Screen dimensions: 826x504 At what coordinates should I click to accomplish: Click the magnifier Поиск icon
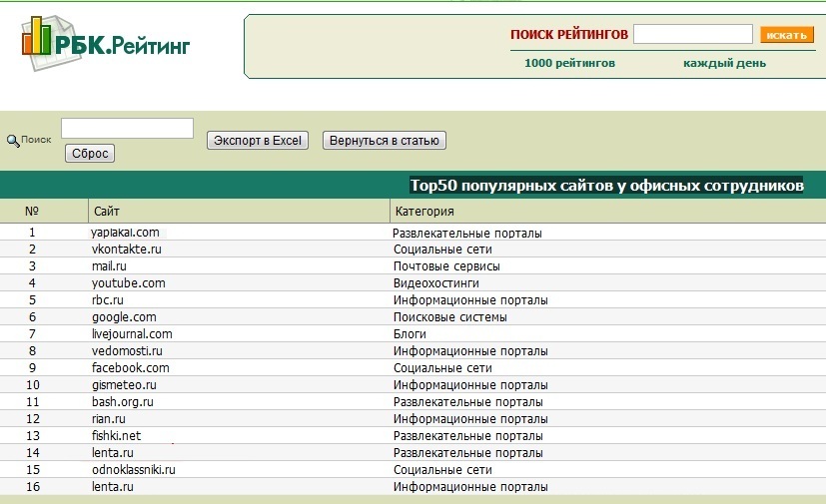[x=13, y=141]
